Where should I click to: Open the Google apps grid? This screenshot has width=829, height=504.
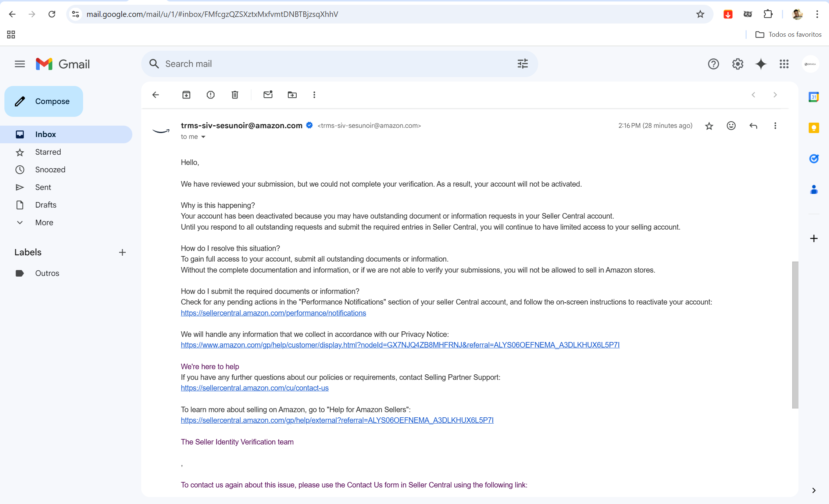click(784, 64)
